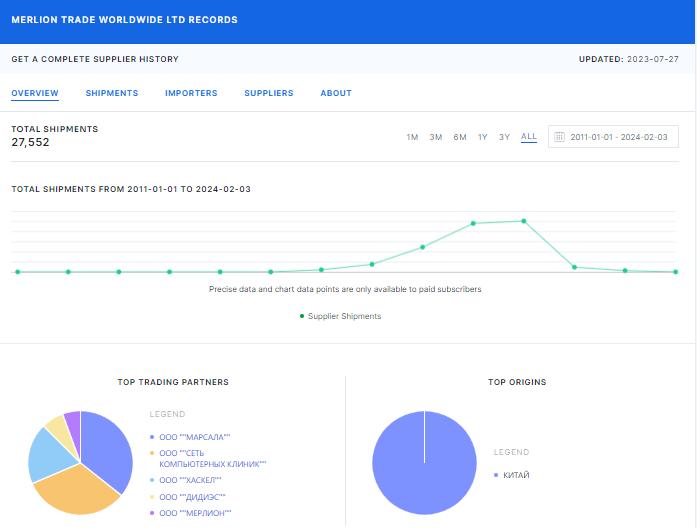Choose the 6M time range

tap(460, 137)
